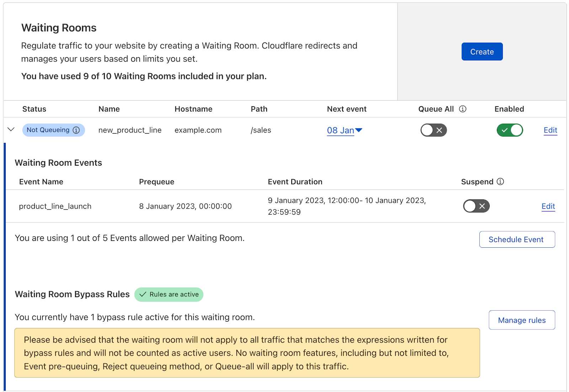Click the yellow bypass rules warning banner

pos(247,353)
